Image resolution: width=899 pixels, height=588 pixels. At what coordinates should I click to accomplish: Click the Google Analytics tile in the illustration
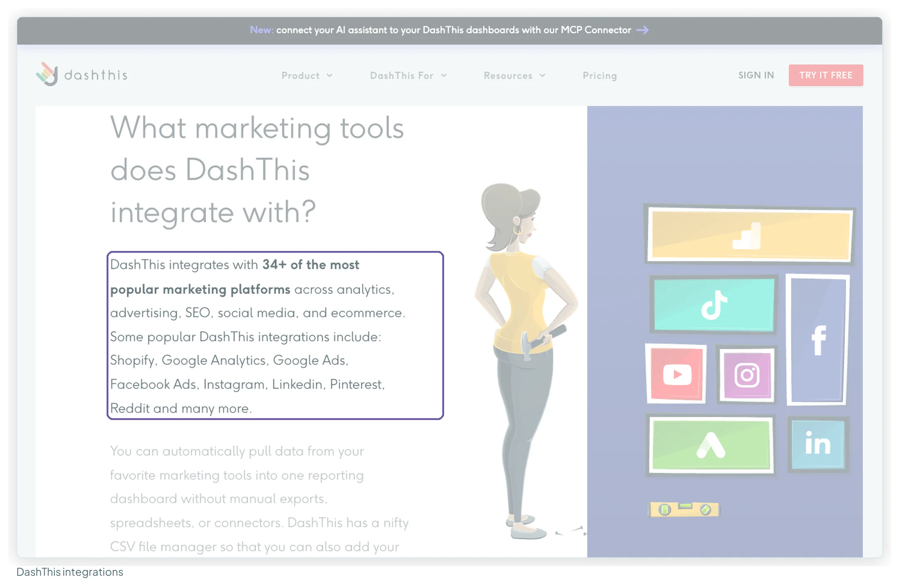pos(750,235)
